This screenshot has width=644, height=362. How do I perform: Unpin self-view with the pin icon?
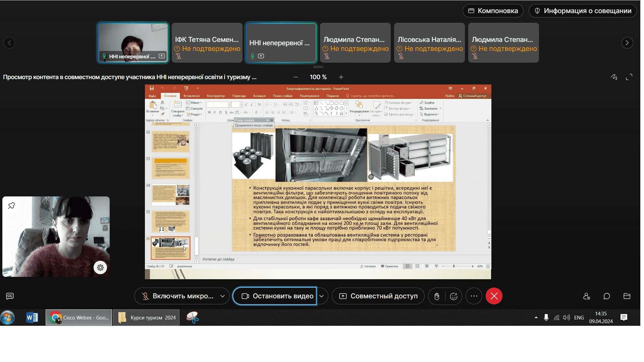point(11,205)
